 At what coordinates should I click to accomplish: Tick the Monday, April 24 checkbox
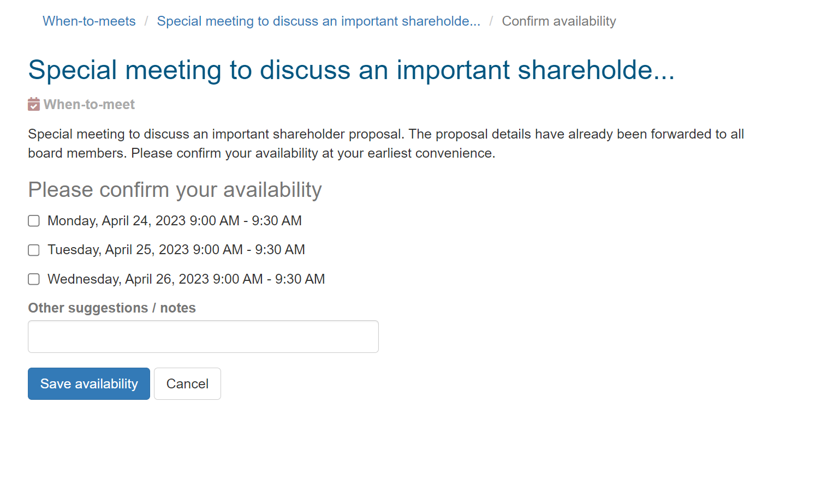(34, 221)
